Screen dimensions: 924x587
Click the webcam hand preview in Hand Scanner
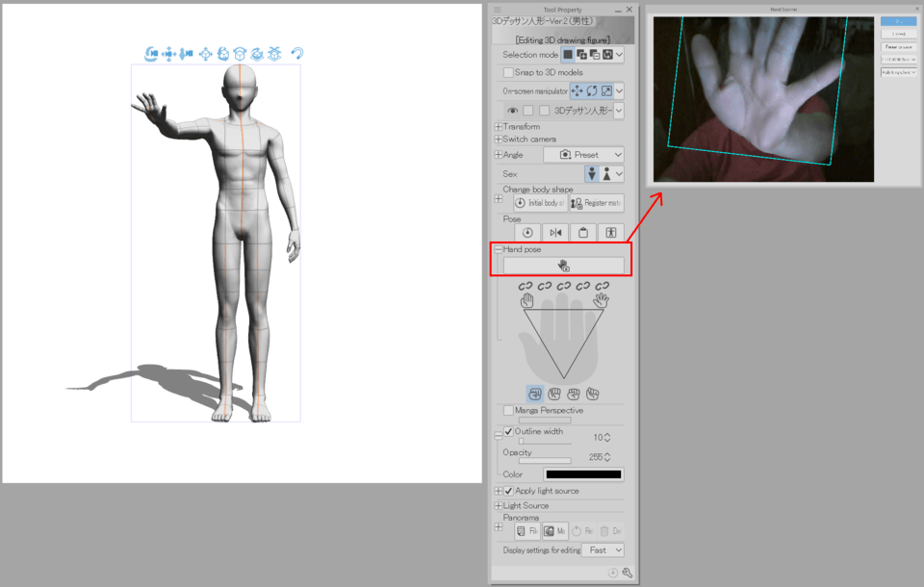[x=763, y=99]
